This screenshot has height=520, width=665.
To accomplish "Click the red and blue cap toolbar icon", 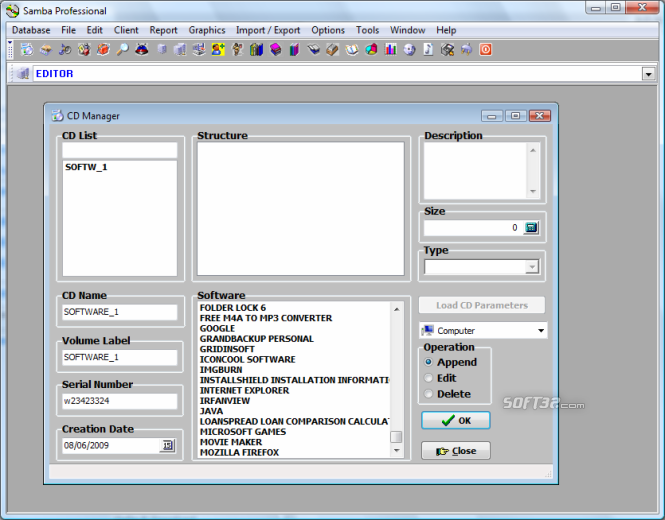I will pos(142,50).
